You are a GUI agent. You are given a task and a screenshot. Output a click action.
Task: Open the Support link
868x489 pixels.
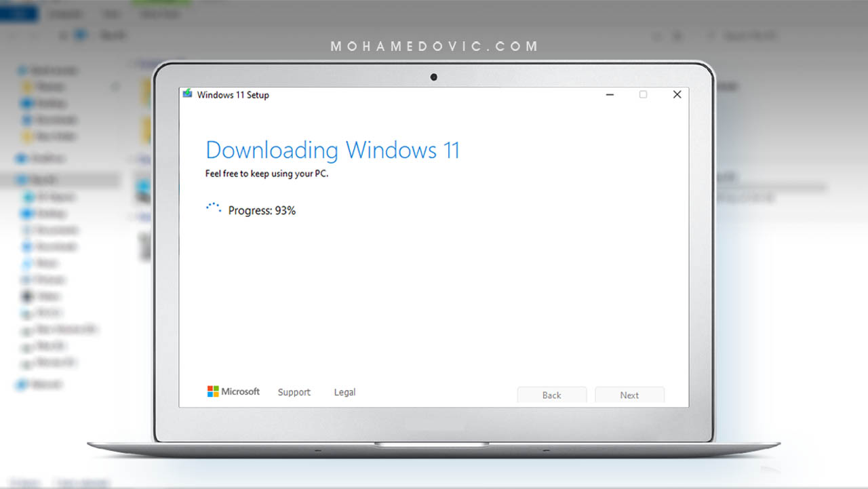click(294, 392)
